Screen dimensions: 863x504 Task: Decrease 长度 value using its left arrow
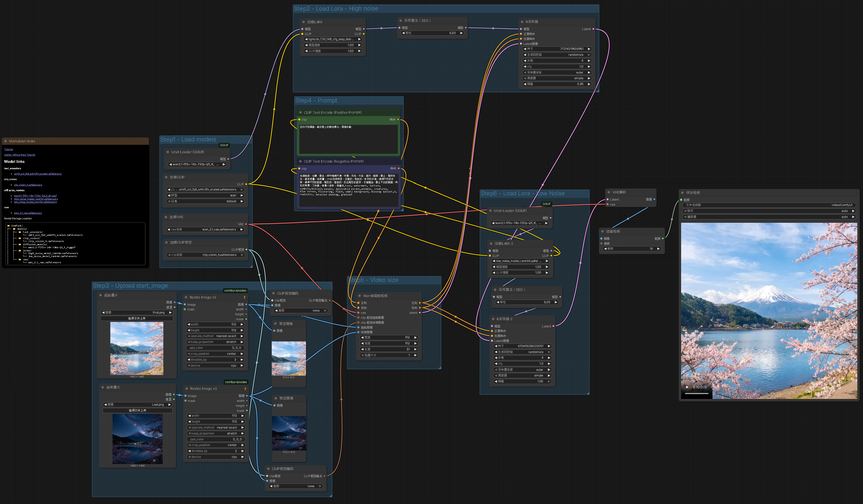(x=363, y=349)
